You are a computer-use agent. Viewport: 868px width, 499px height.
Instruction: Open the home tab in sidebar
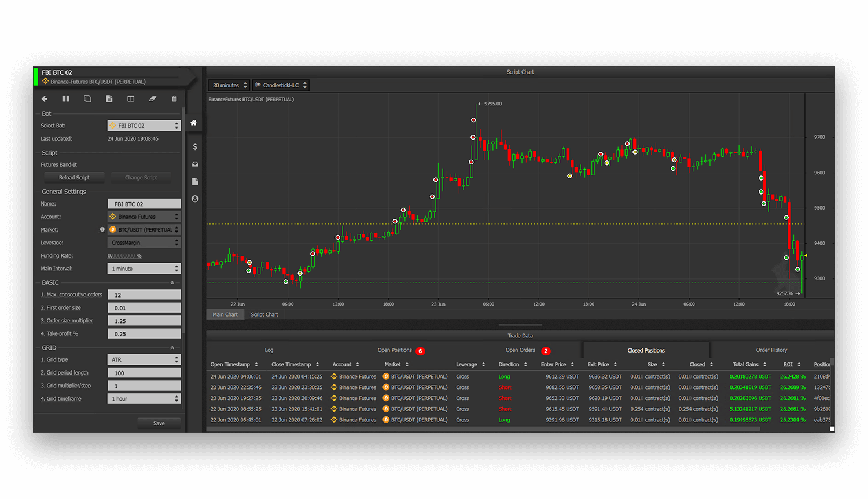click(x=194, y=123)
